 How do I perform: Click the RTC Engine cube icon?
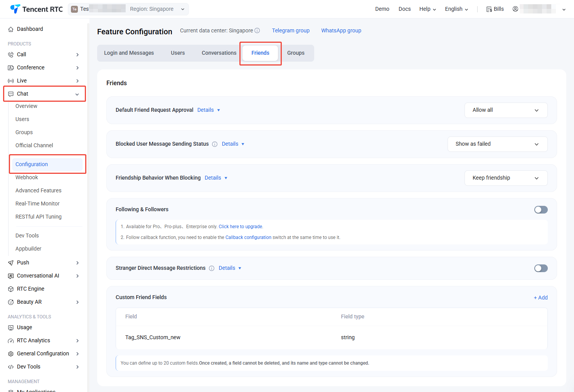coord(11,289)
